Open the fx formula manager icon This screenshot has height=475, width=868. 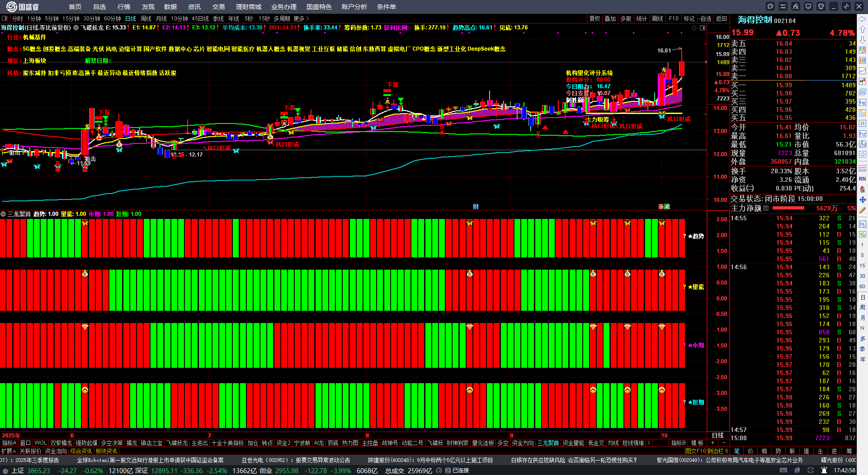[x=796, y=6]
